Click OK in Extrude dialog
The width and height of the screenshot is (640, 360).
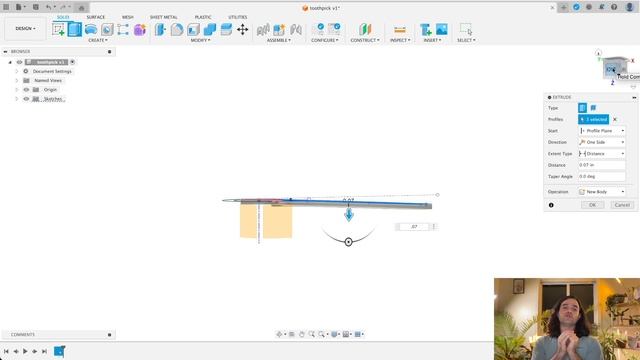(x=592, y=205)
